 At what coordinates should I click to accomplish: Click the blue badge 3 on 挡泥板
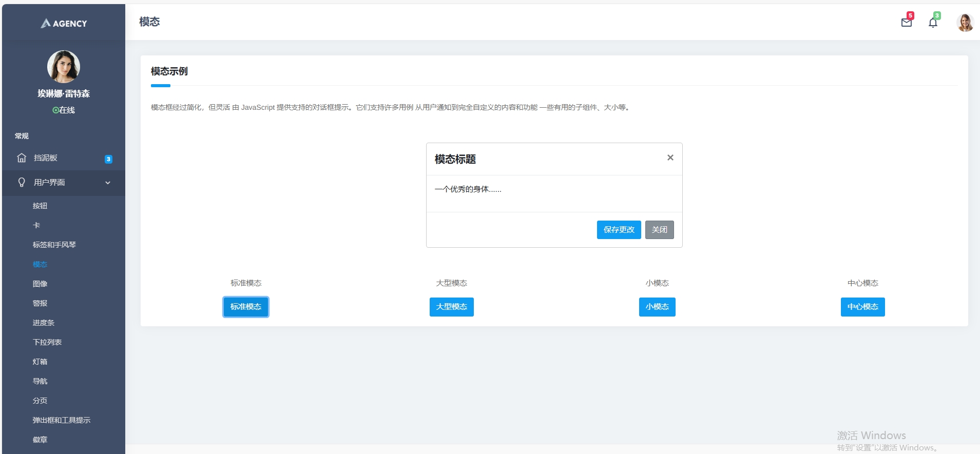(x=108, y=159)
